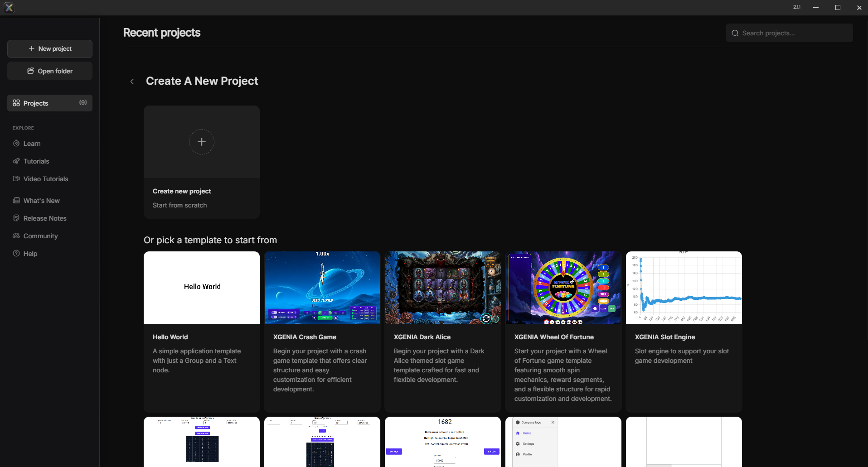This screenshot has height=467, width=868.
Task: Click the folder icon in Open folder button
Action: pyautogui.click(x=31, y=71)
